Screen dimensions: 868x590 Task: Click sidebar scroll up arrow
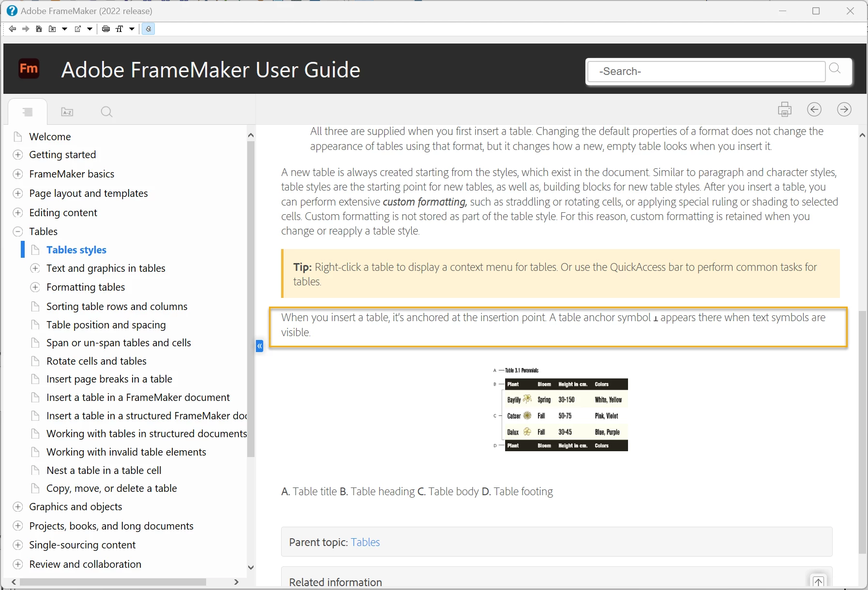pos(251,135)
